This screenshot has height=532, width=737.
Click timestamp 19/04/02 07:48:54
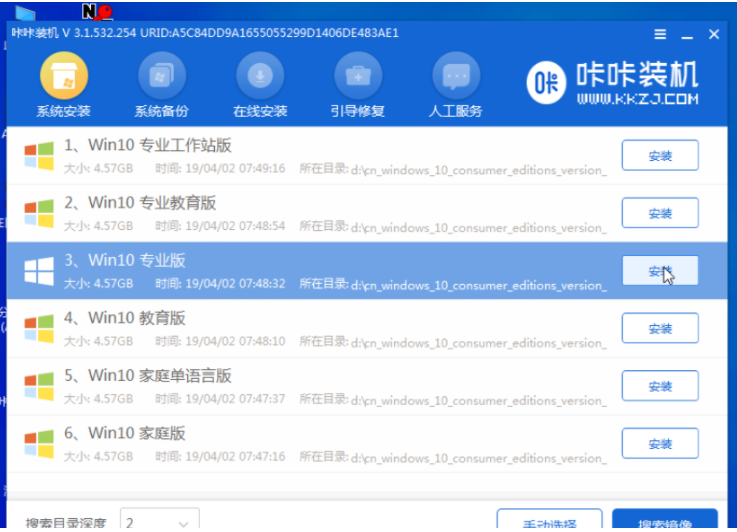tap(235, 226)
